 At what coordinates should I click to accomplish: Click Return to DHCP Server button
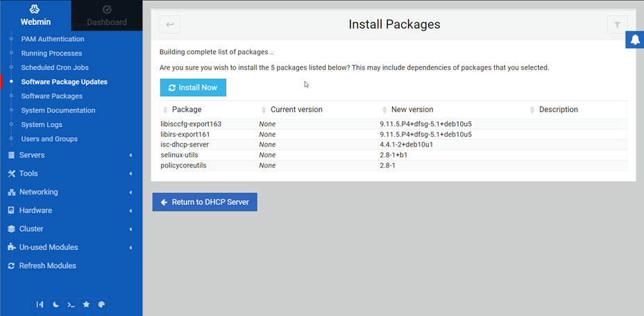pyautogui.click(x=205, y=202)
